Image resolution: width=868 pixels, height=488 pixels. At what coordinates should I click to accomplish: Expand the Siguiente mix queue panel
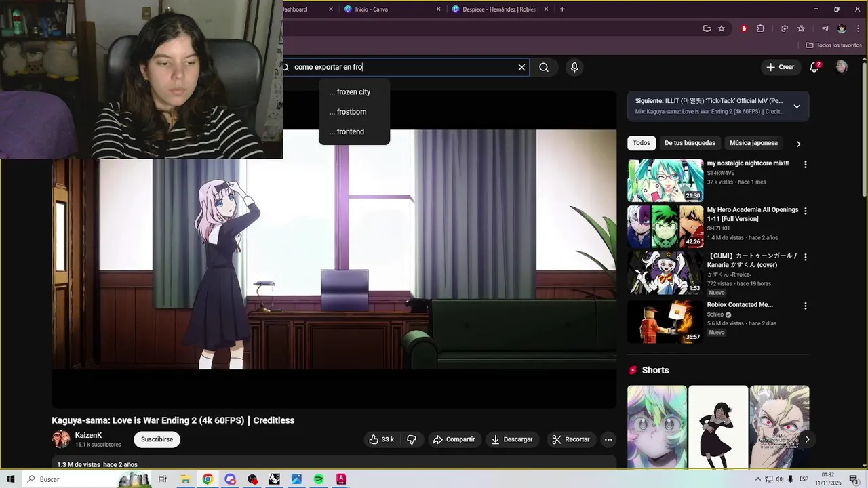pos(797,106)
